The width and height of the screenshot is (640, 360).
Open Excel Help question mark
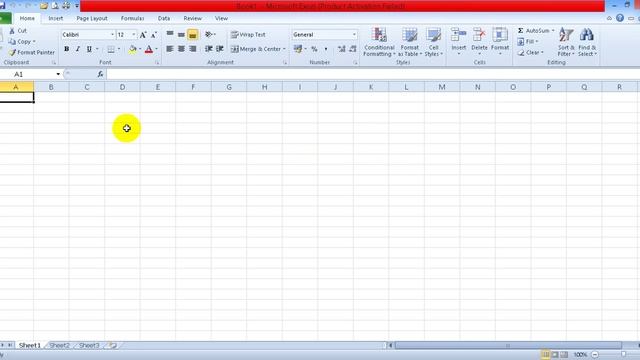pyautogui.click(x=620, y=18)
